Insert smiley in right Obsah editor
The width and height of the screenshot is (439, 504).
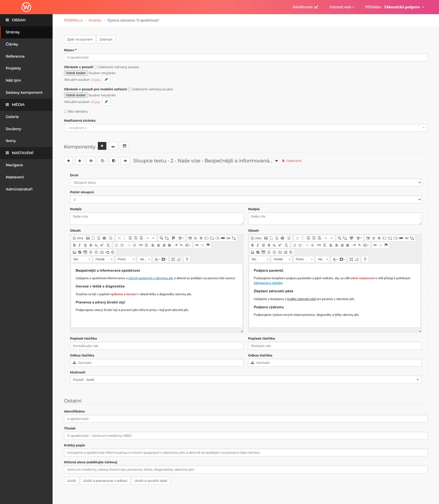click(x=274, y=252)
